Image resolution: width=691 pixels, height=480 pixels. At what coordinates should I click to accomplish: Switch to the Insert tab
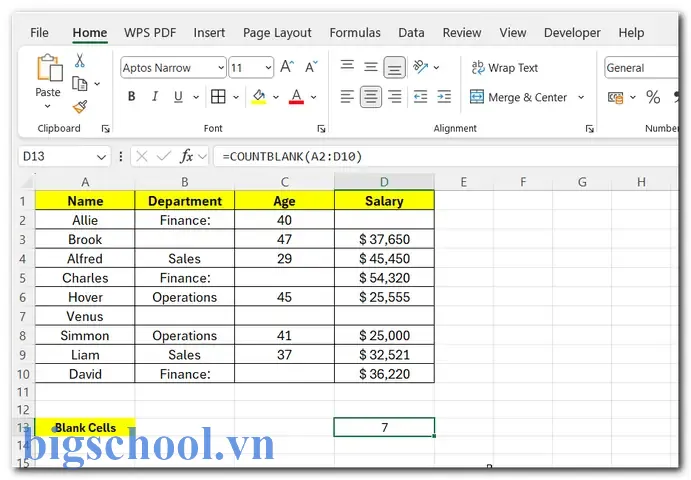pos(209,33)
